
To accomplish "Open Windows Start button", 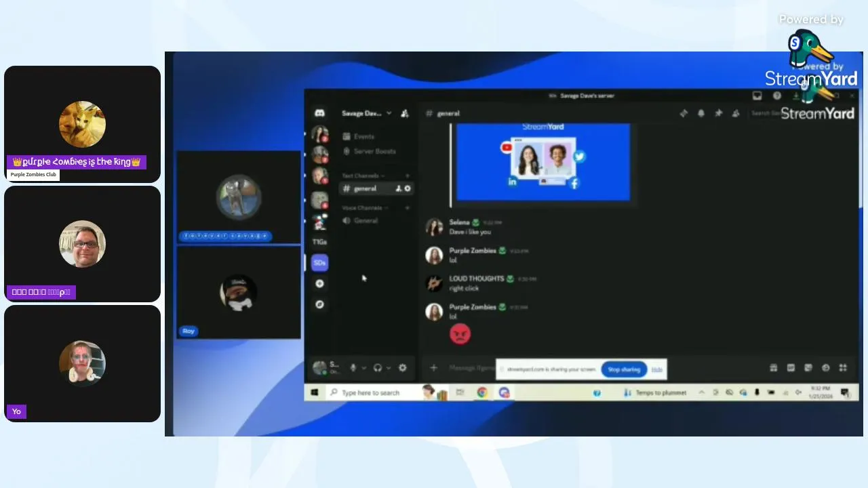I will point(315,392).
